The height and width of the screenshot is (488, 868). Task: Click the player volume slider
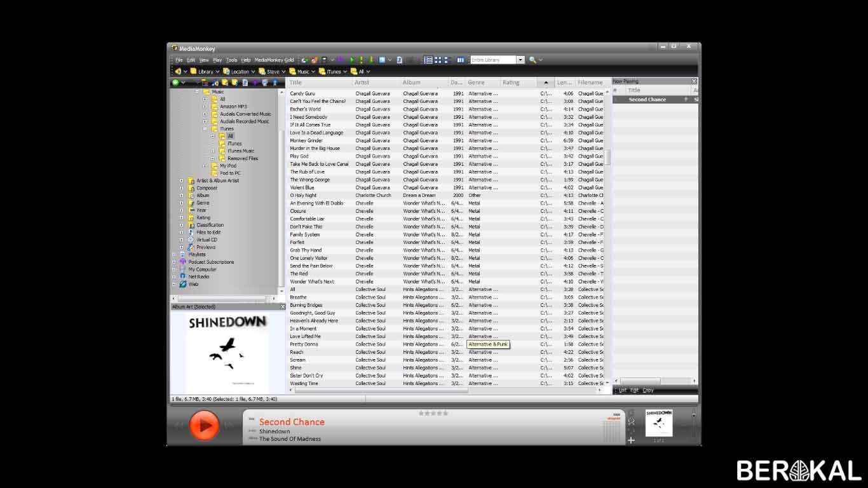(x=694, y=424)
